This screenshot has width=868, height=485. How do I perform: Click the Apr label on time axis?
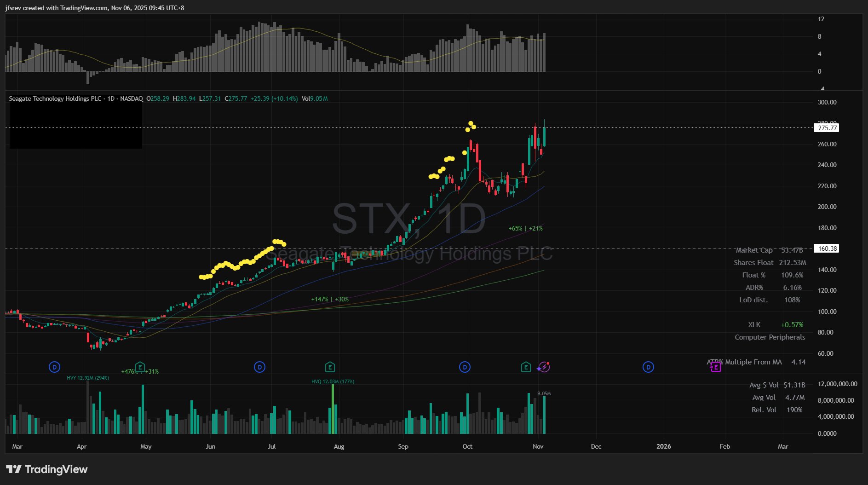pos(82,447)
